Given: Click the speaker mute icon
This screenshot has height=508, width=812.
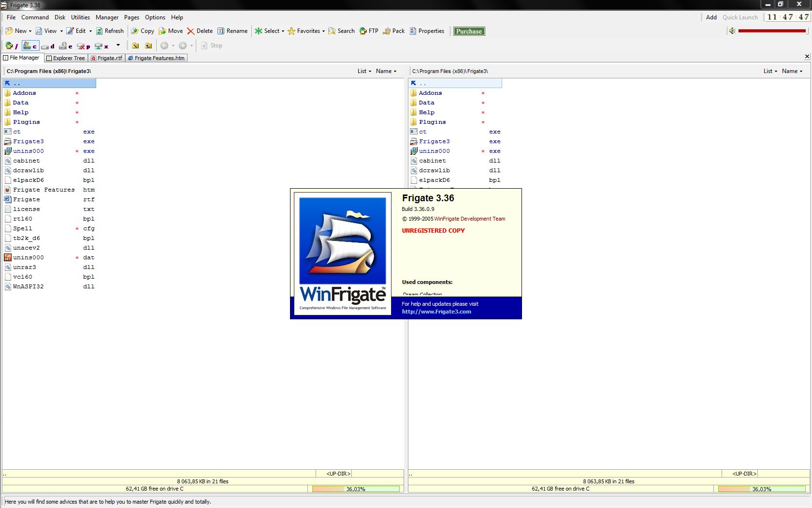Looking at the screenshot, I should click(x=732, y=31).
